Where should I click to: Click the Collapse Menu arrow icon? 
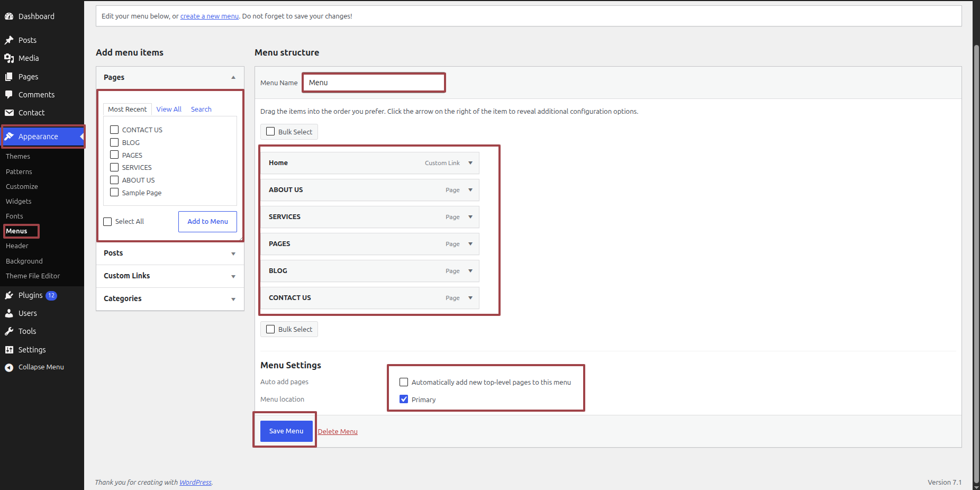(x=9, y=367)
